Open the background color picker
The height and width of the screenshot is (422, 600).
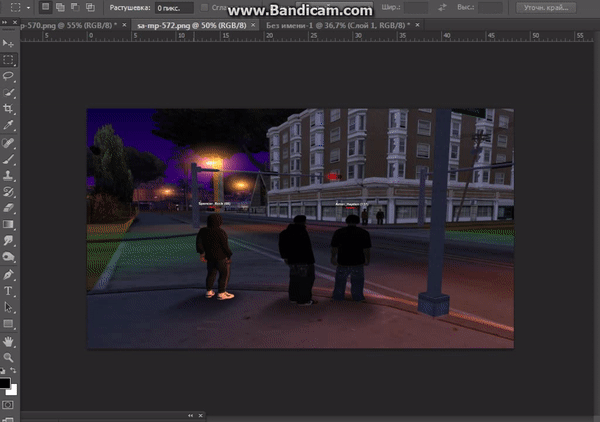[x=13, y=390]
